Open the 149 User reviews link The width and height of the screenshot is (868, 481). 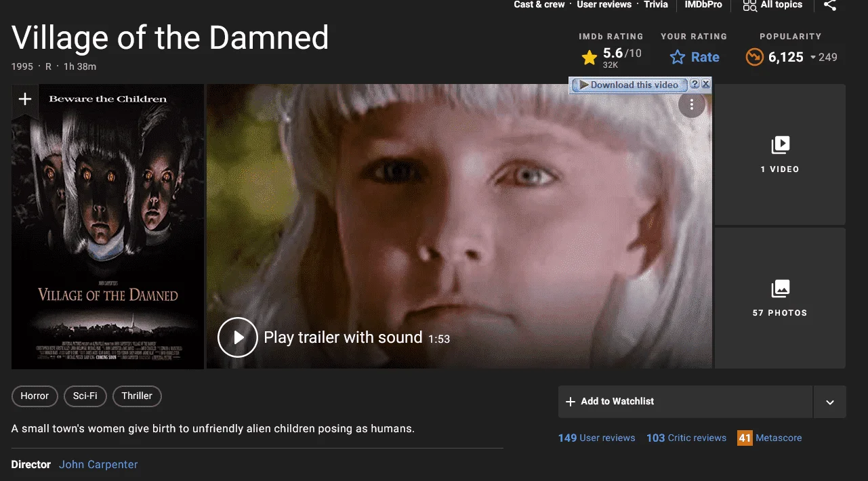click(x=597, y=438)
